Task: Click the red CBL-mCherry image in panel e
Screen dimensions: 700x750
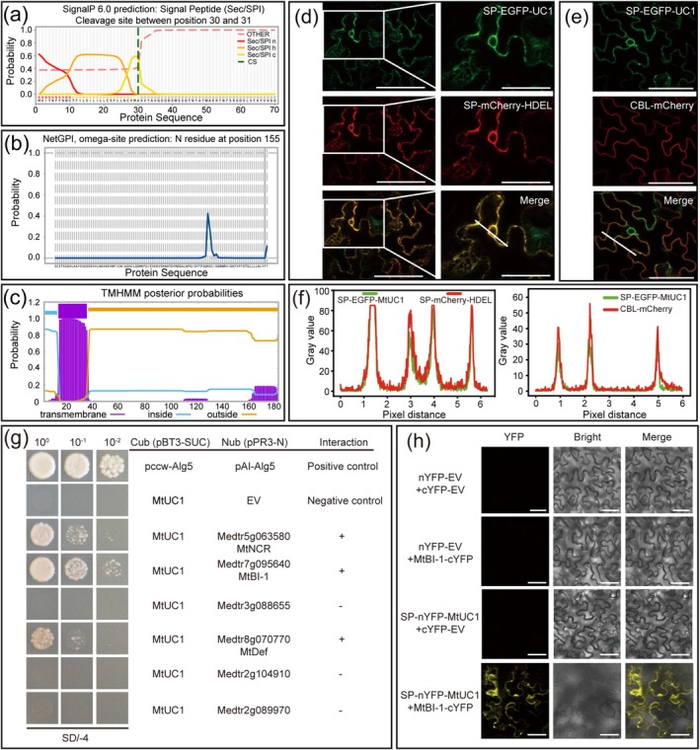Action: (x=644, y=141)
